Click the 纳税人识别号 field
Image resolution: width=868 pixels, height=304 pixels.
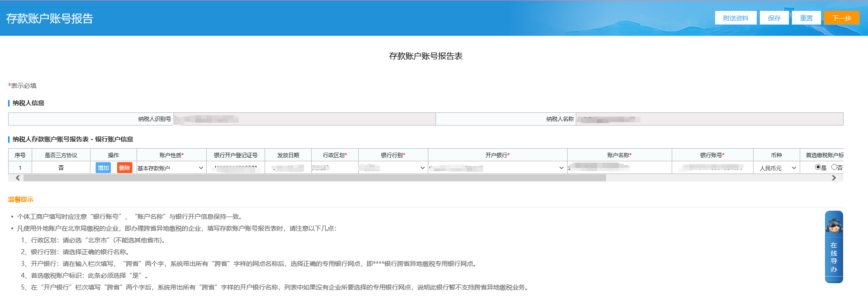pos(304,119)
